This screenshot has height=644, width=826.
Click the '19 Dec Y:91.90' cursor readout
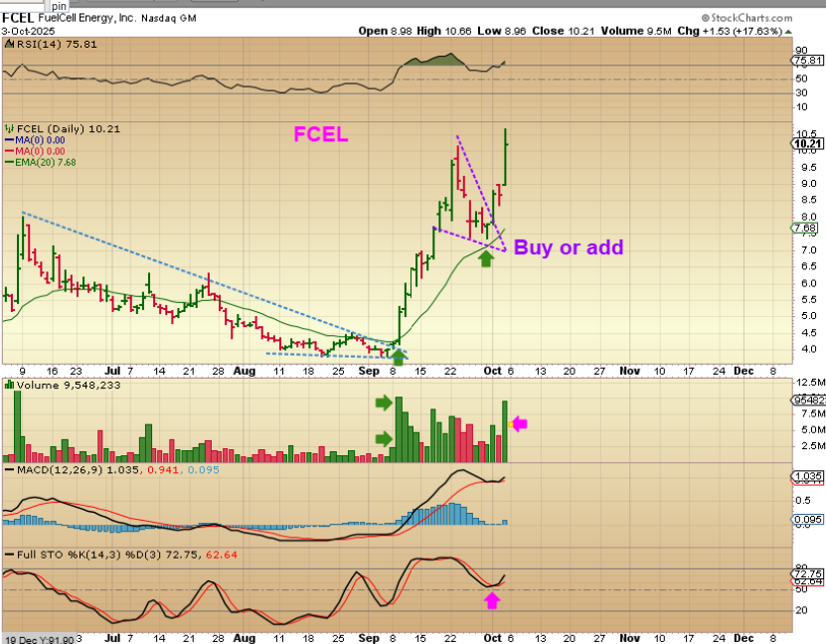pyautogui.click(x=38, y=639)
